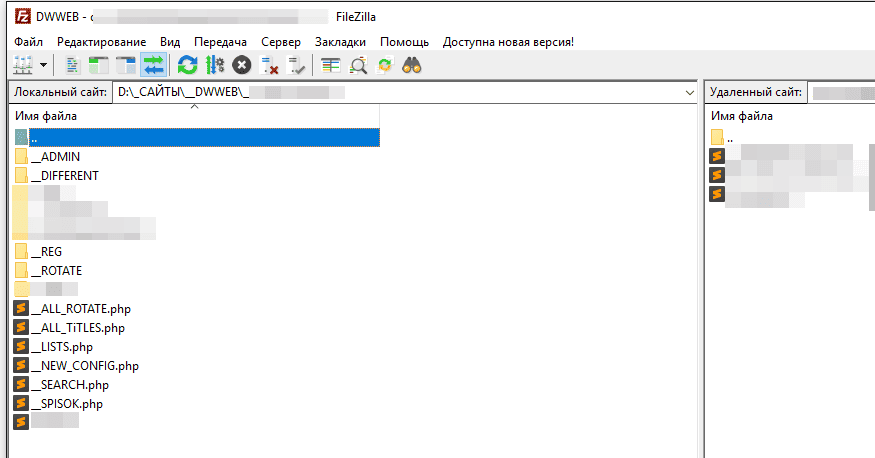Open the Передача menu
The height and width of the screenshot is (458, 875).
(x=220, y=42)
